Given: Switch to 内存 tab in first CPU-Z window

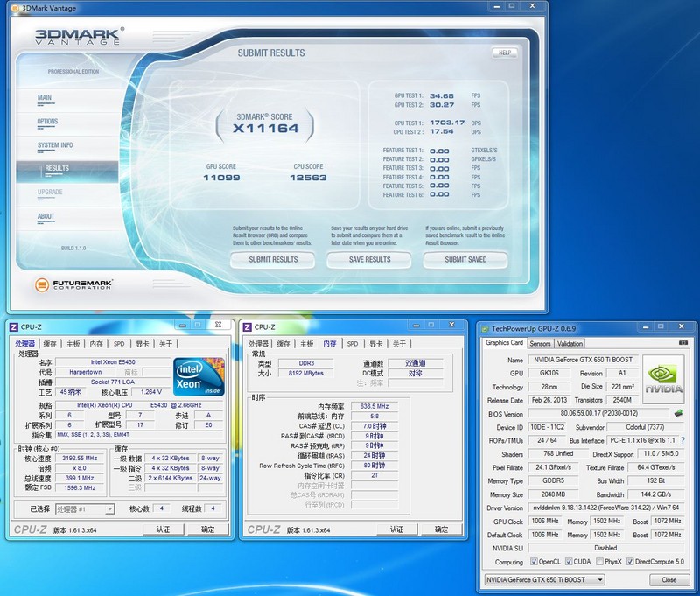Looking at the screenshot, I should click(96, 344).
